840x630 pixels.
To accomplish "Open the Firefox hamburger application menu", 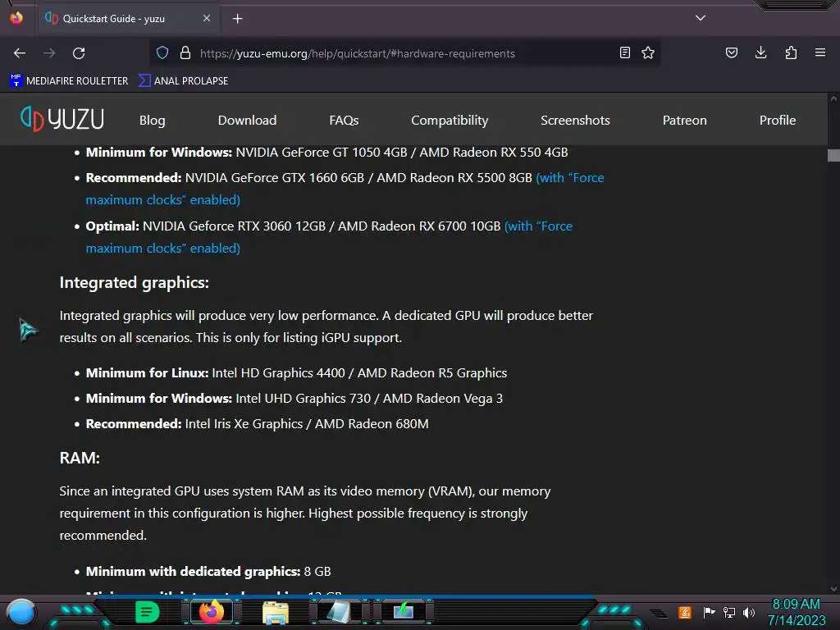I will (820, 52).
